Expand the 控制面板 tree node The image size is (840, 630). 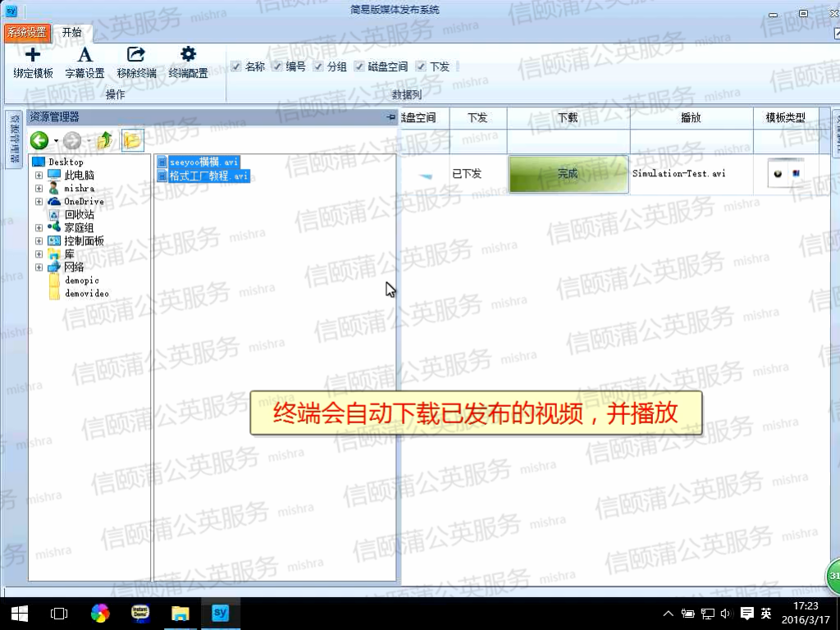(39, 240)
